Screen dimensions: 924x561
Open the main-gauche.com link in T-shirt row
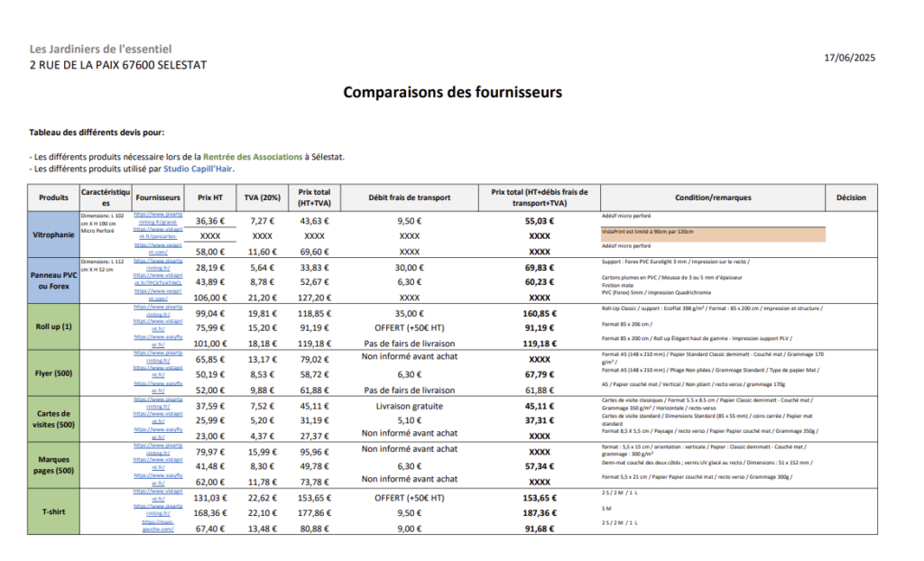point(158,526)
